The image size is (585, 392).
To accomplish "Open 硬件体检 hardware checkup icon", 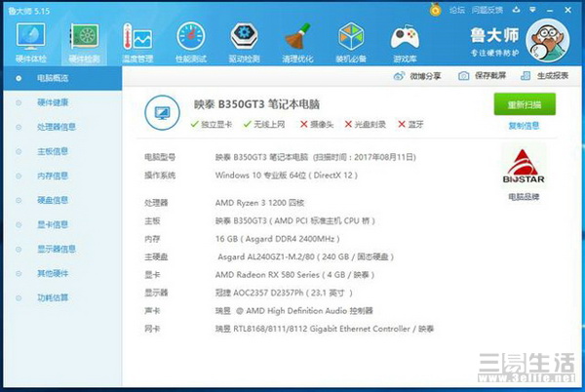I will coord(30,42).
